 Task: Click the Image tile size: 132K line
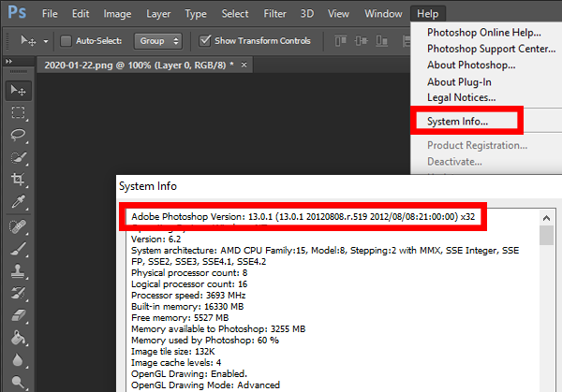(x=172, y=352)
